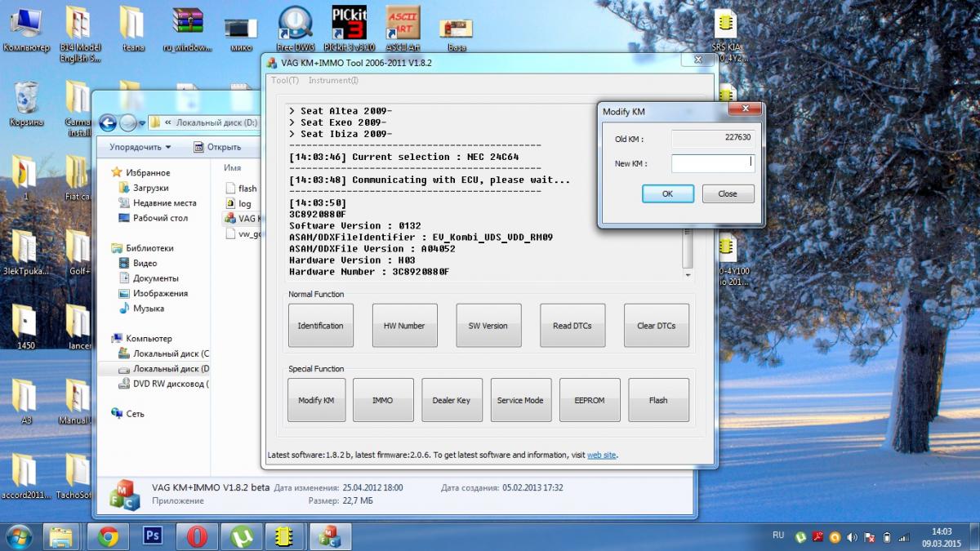This screenshot has width=980, height=551.
Task: Open Windows Explorer from the taskbar
Action: (63, 536)
